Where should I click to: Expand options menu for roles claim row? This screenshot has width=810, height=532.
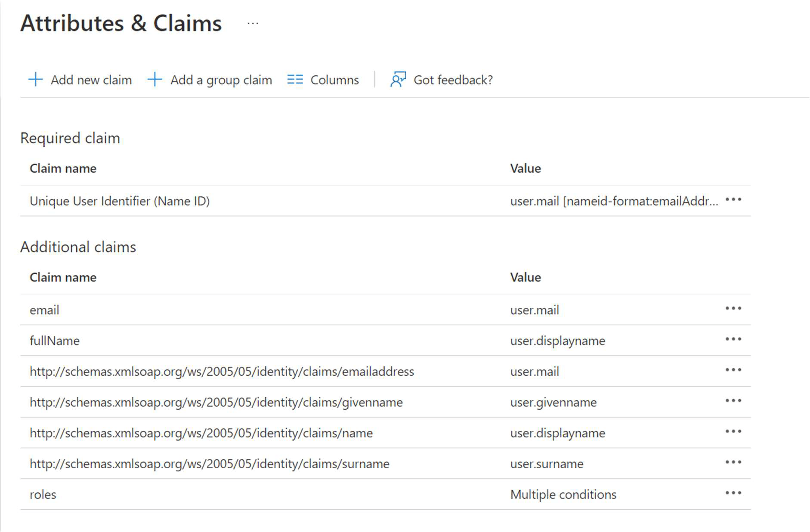[733, 493]
